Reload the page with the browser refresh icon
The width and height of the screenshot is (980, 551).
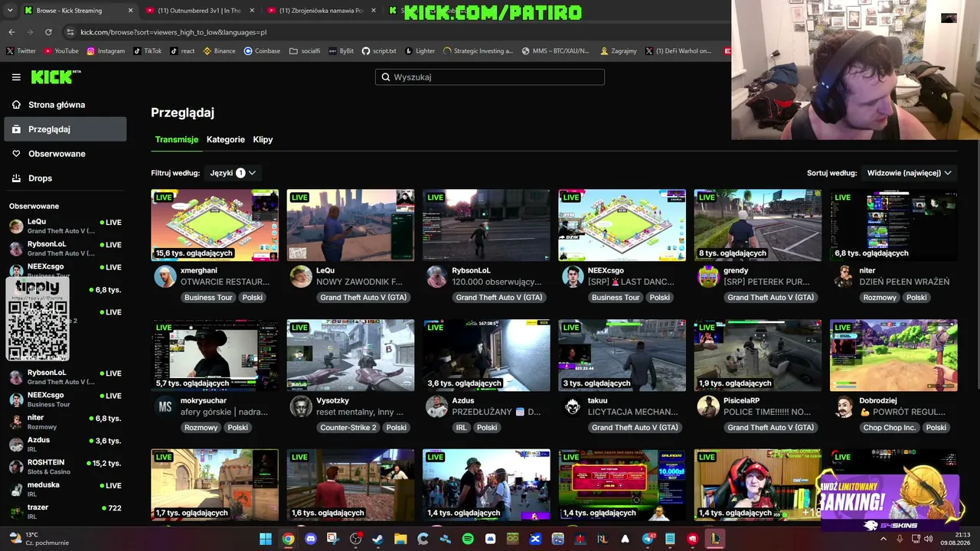[x=48, y=32]
